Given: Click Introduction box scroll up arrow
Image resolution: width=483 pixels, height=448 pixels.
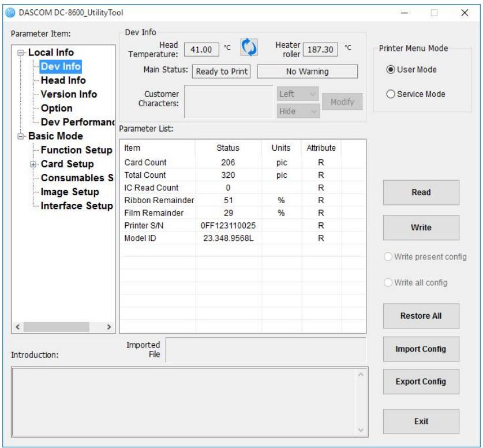Looking at the screenshot, I should 361,375.
